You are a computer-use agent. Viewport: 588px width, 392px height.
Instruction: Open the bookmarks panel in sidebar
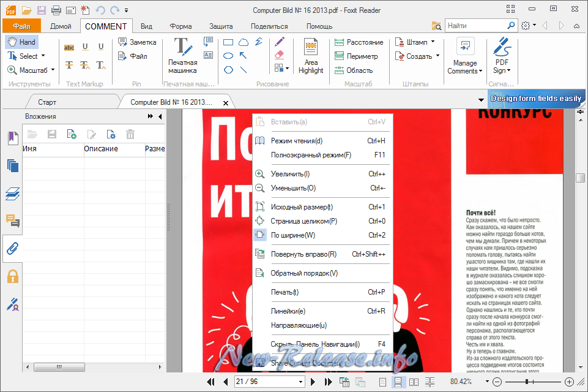(13, 138)
